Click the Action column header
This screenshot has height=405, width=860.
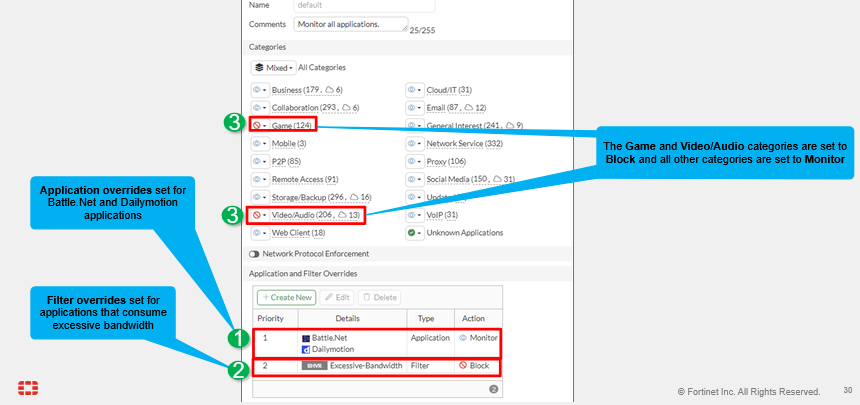pos(473,318)
